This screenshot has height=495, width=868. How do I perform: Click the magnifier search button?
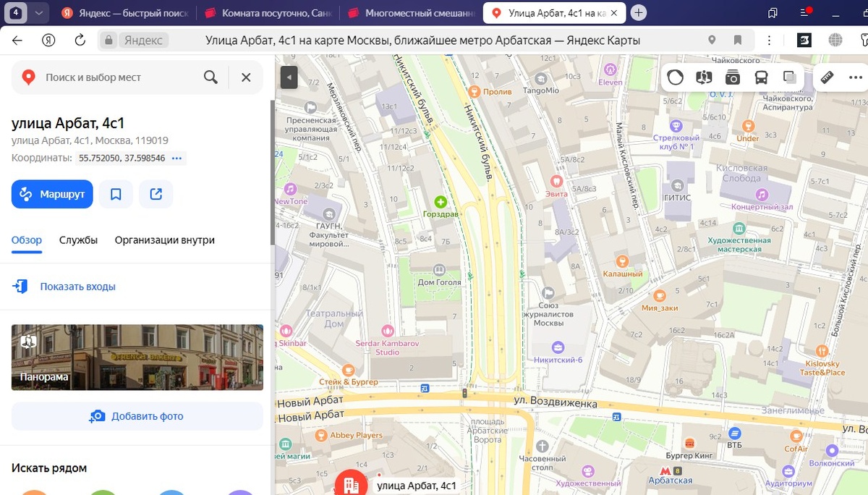[210, 77]
